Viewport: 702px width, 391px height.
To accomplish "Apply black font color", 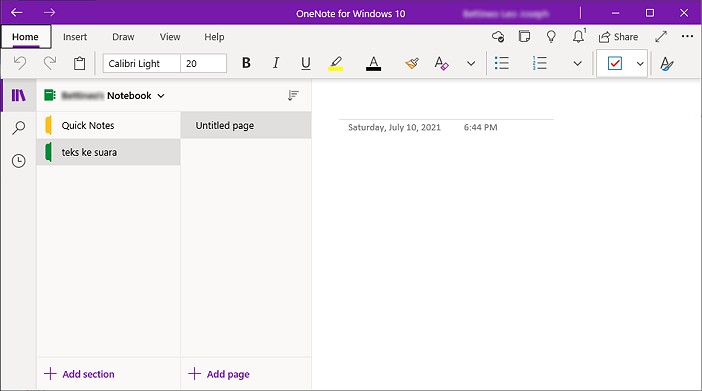I will pyautogui.click(x=373, y=63).
